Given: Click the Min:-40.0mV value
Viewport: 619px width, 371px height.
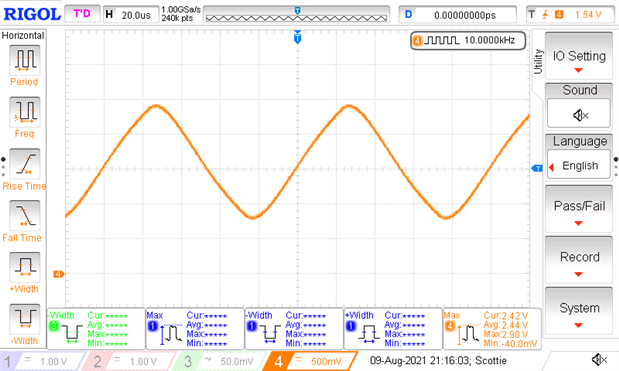Looking at the screenshot, I should point(510,344).
